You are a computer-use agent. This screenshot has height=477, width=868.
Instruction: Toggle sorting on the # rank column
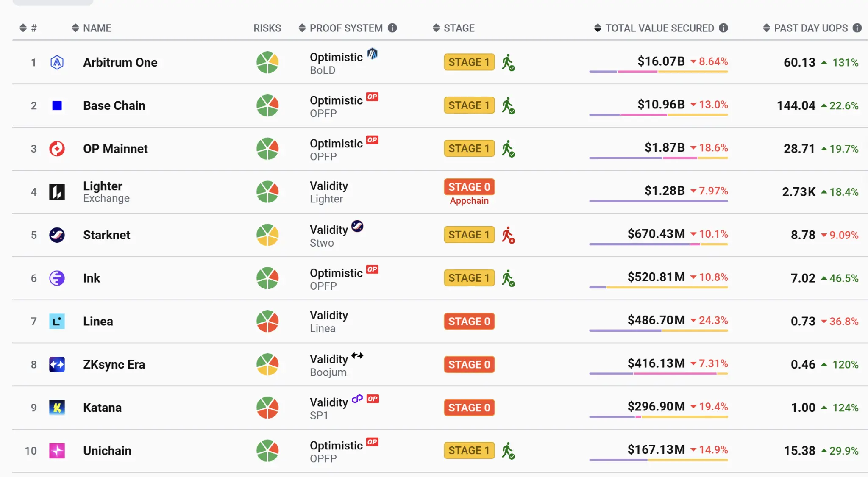pyautogui.click(x=22, y=28)
